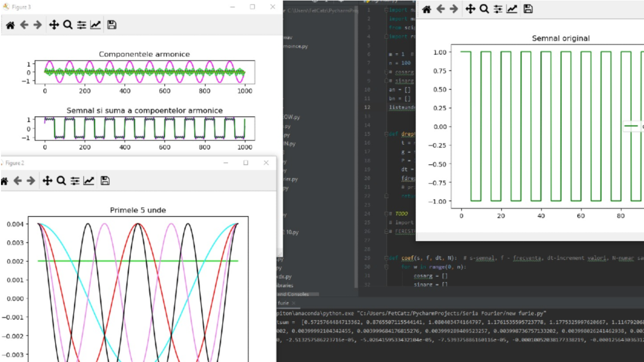
Task: Open Configure subplots in Semnal original window
Action: pos(498,9)
